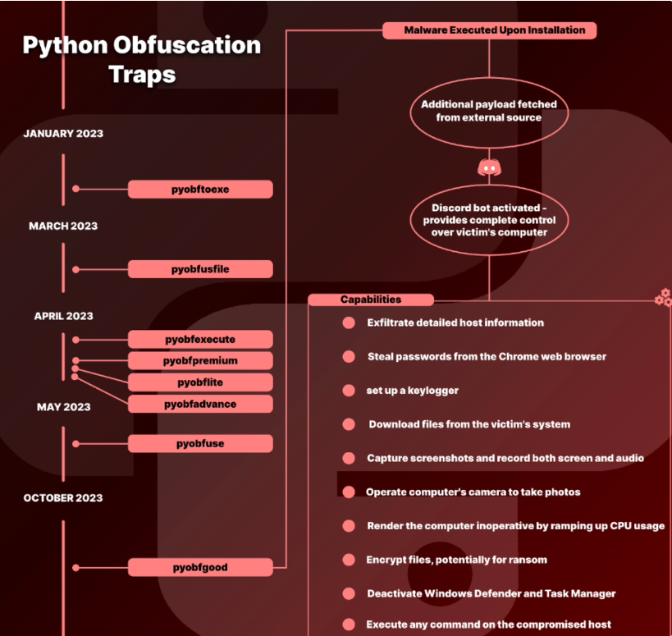Click 'Steal passwords from the Chrome web browser'
Image resolution: width=672 pixels, height=636 pixels.
[487, 357]
